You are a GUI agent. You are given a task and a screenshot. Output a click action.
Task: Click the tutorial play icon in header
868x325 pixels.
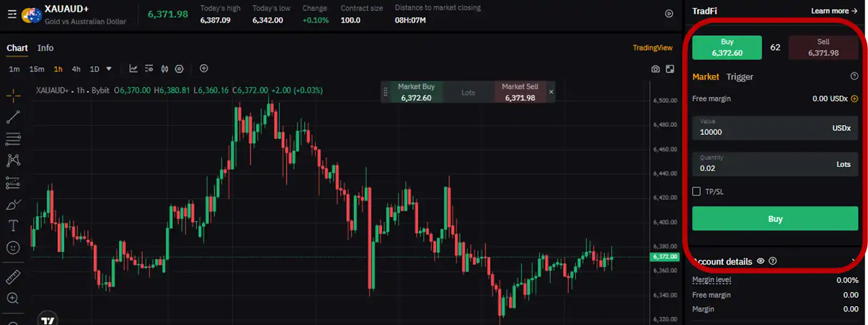669,14
